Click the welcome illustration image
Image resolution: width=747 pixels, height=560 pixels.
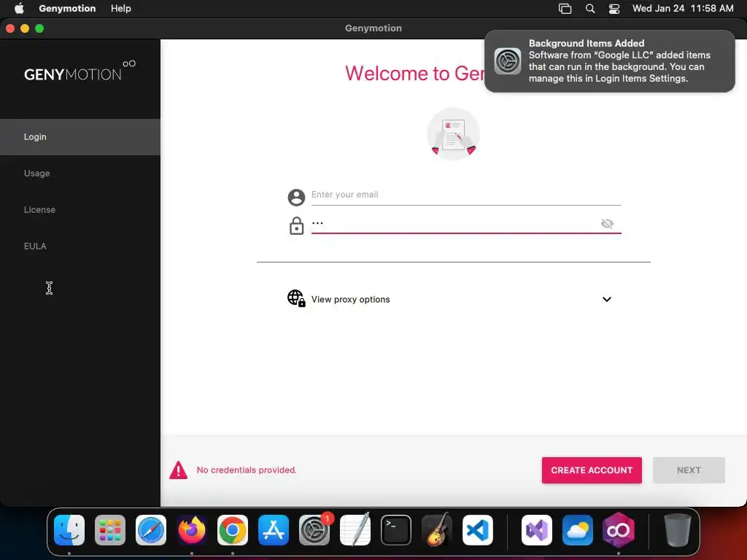[x=453, y=134]
